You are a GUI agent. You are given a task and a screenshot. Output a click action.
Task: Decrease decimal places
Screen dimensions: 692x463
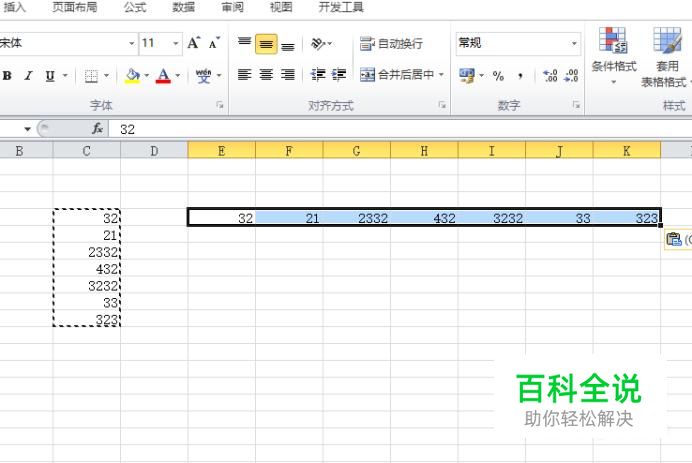click(x=572, y=75)
